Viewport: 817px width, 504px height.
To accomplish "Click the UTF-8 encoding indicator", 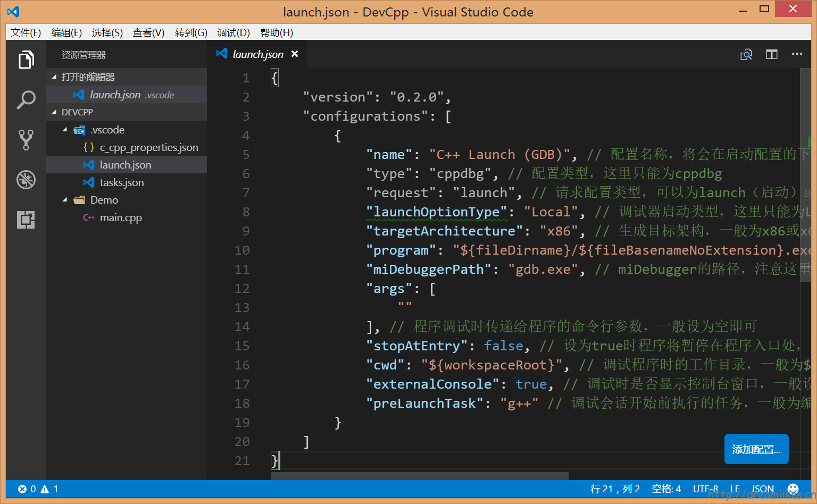I will (x=705, y=489).
